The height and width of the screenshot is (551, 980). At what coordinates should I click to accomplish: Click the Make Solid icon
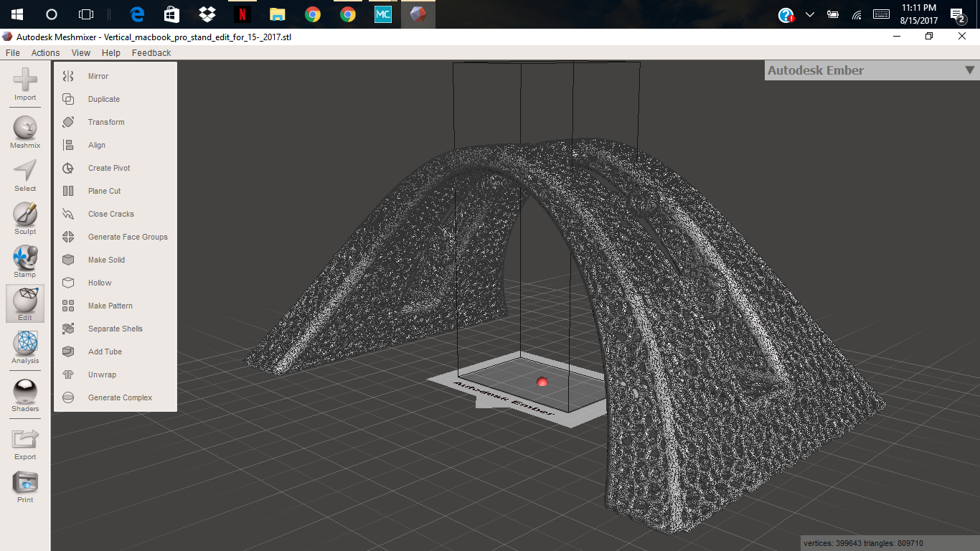68,260
